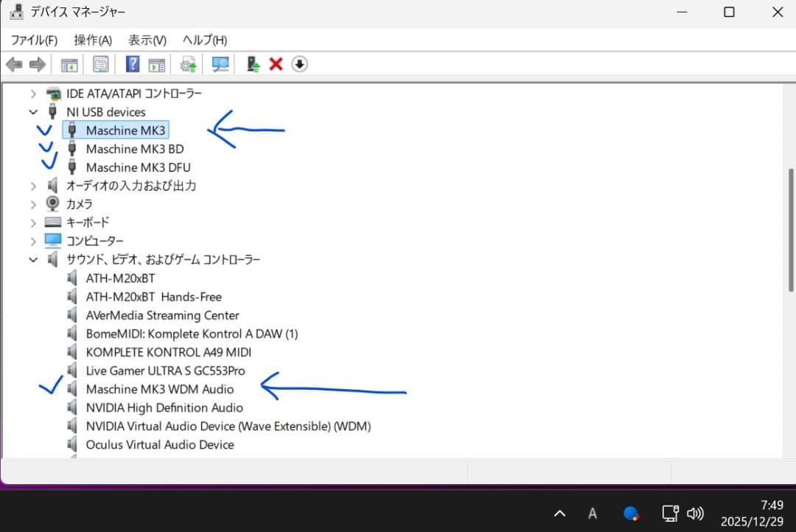796x532 pixels.
Task: Click the speaker volume tray icon
Action: click(695, 514)
